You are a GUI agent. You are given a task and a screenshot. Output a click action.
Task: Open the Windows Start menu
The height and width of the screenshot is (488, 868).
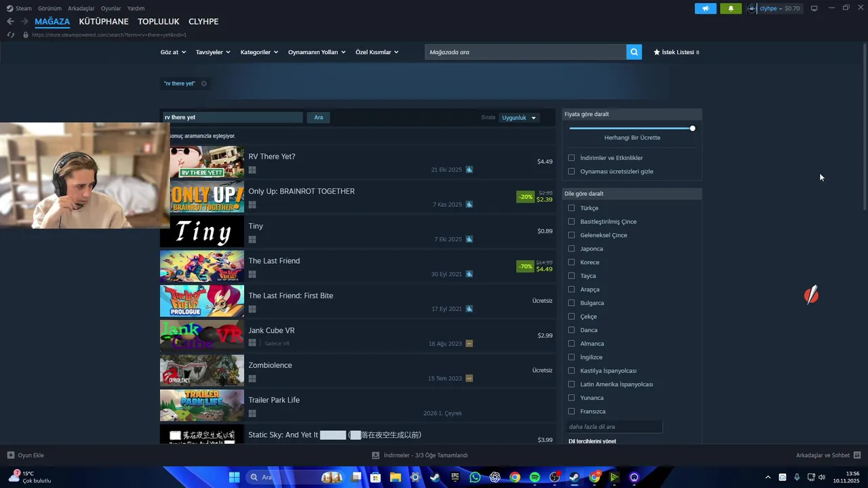pyautogui.click(x=234, y=477)
